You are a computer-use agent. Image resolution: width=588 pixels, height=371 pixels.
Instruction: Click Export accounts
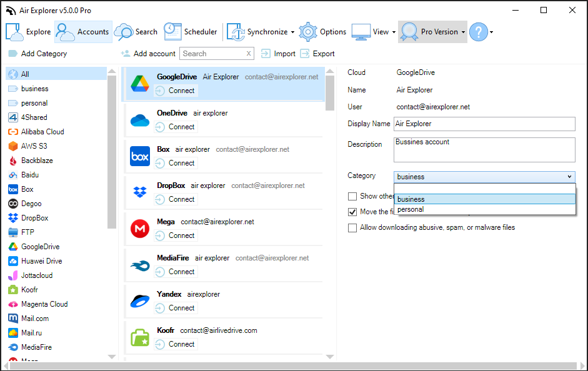pos(317,54)
